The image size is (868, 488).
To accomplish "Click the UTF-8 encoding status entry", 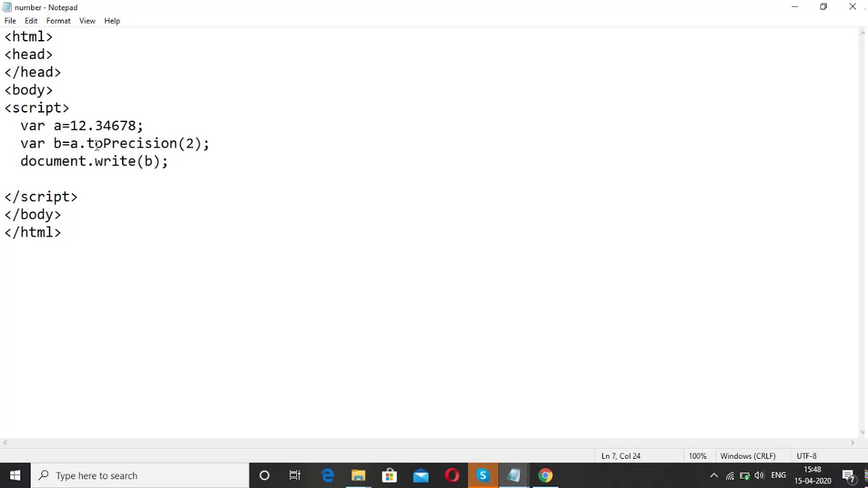I will pos(806,456).
